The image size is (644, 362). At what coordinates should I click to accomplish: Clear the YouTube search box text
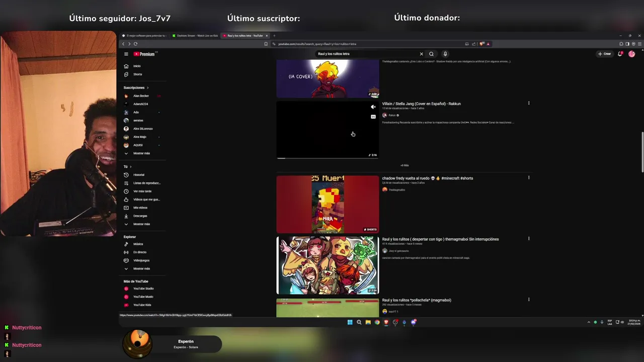(422, 54)
